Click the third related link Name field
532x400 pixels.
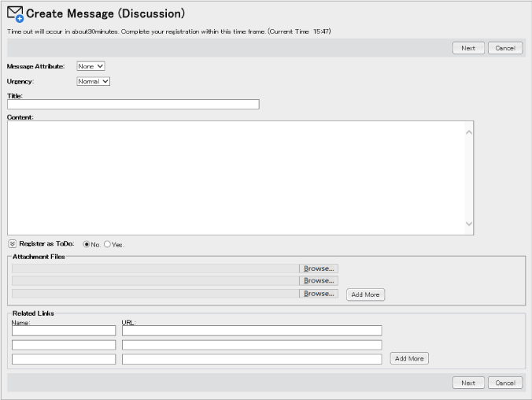pos(64,359)
